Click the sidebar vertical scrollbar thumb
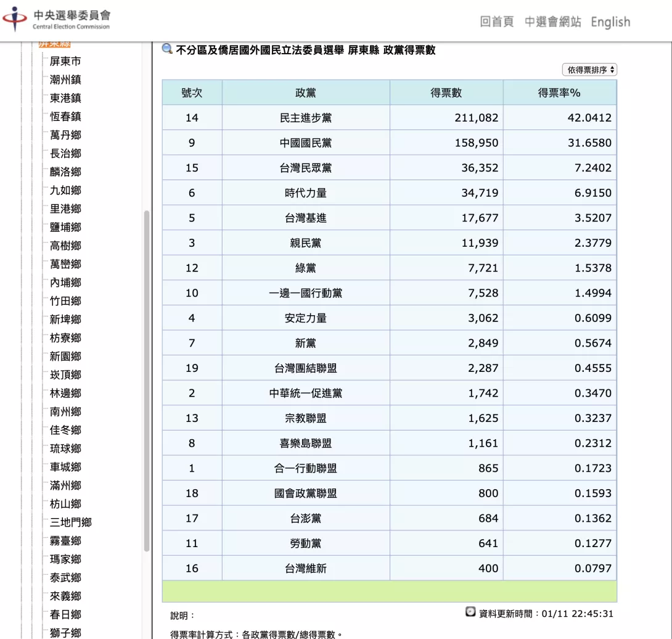The height and width of the screenshot is (639, 672). pos(147,381)
